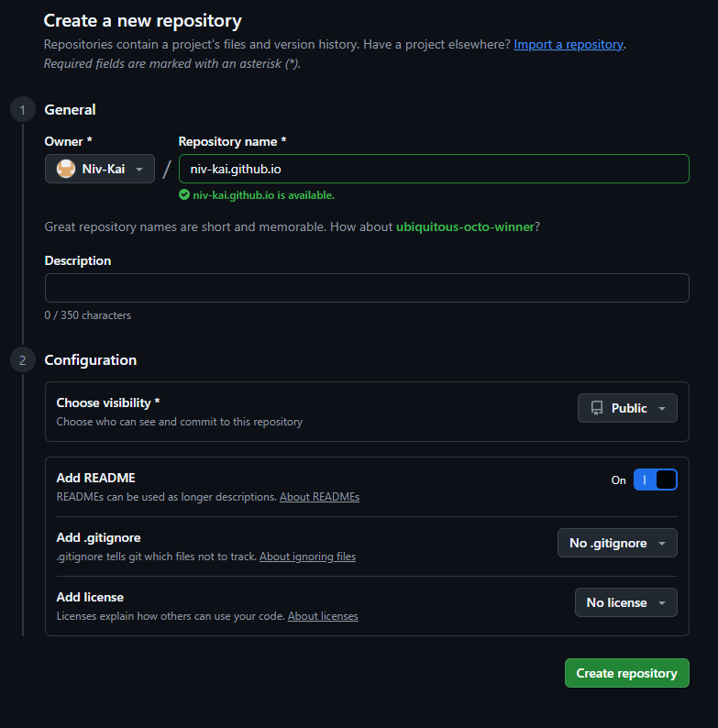Viewport: 718px width, 728px height.
Task: Use the ubiquitous-octo-winner name suggestion
Action: click(465, 227)
